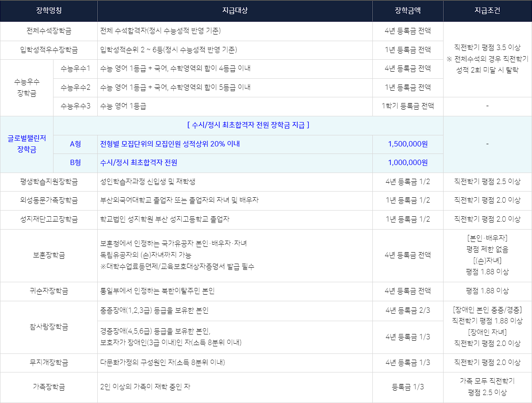Click the 외성동문가족장학금 scholarship name

click(49, 200)
